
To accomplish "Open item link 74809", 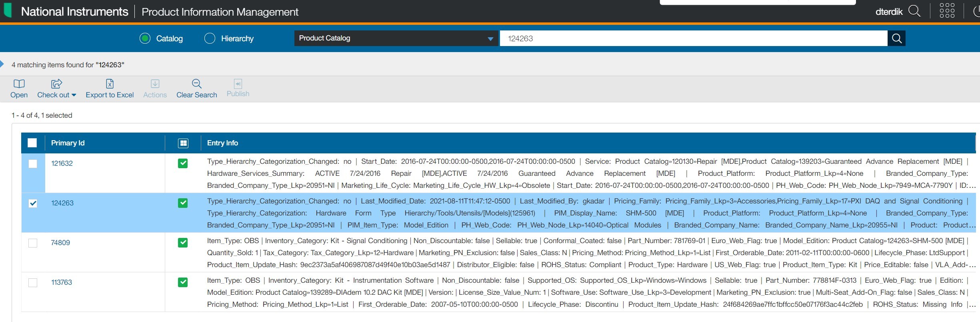I will pyautogui.click(x=60, y=243).
